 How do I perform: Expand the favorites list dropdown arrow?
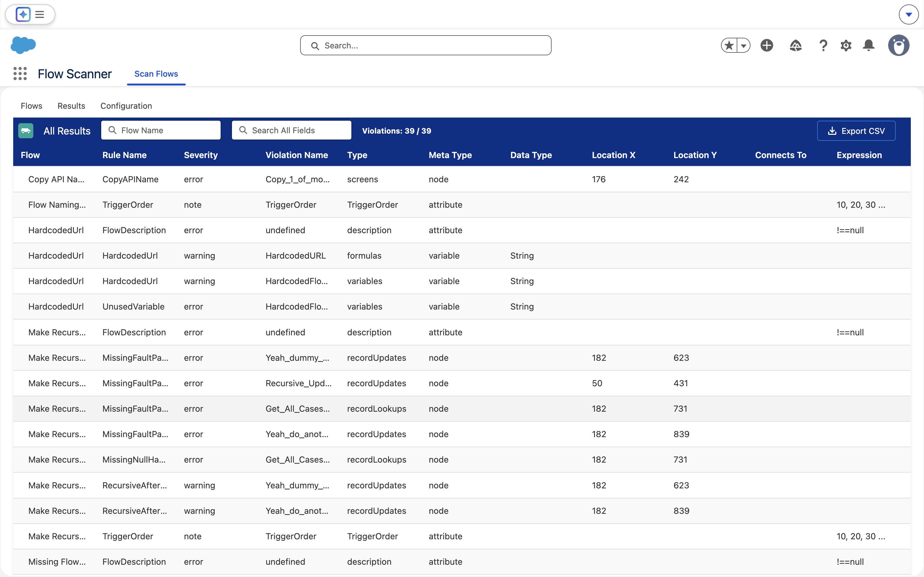click(x=744, y=45)
